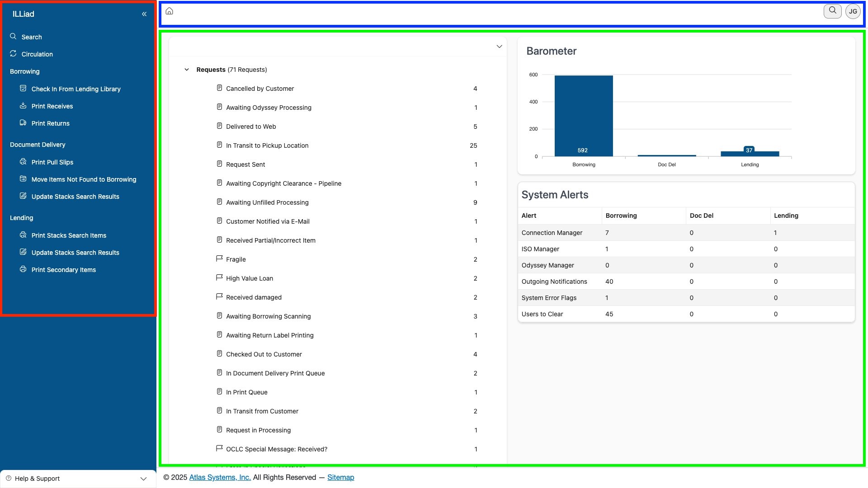Screen dimensions: 868x488
Task: Click the Help & Support question icon
Action: click(x=9, y=479)
